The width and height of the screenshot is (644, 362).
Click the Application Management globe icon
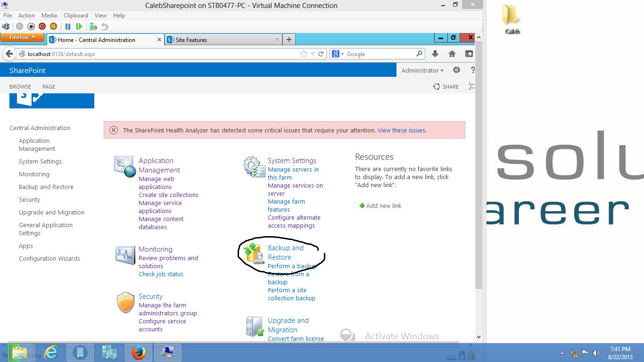pos(125,167)
